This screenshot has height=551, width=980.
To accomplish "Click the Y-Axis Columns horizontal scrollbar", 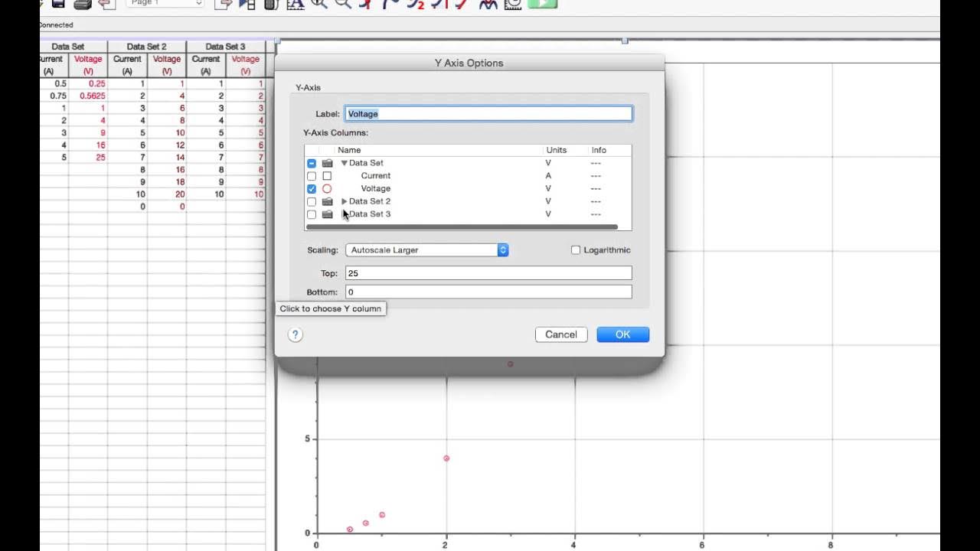I will click(x=462, y=227).
